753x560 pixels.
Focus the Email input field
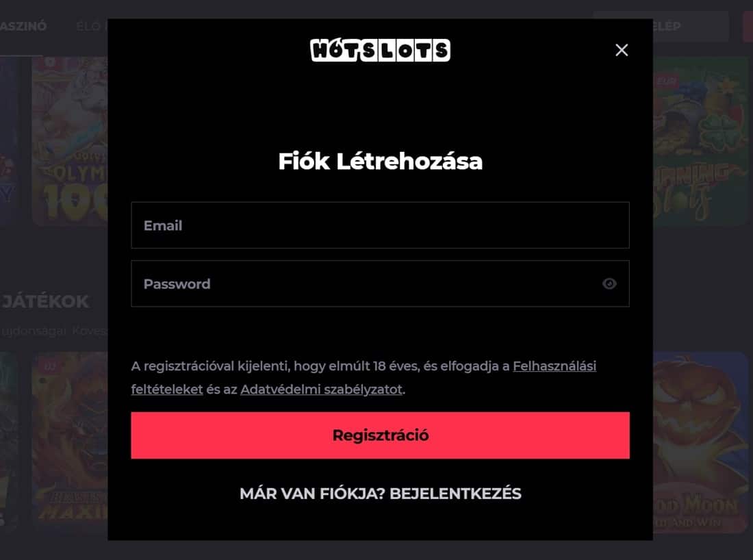coord(380,225)
